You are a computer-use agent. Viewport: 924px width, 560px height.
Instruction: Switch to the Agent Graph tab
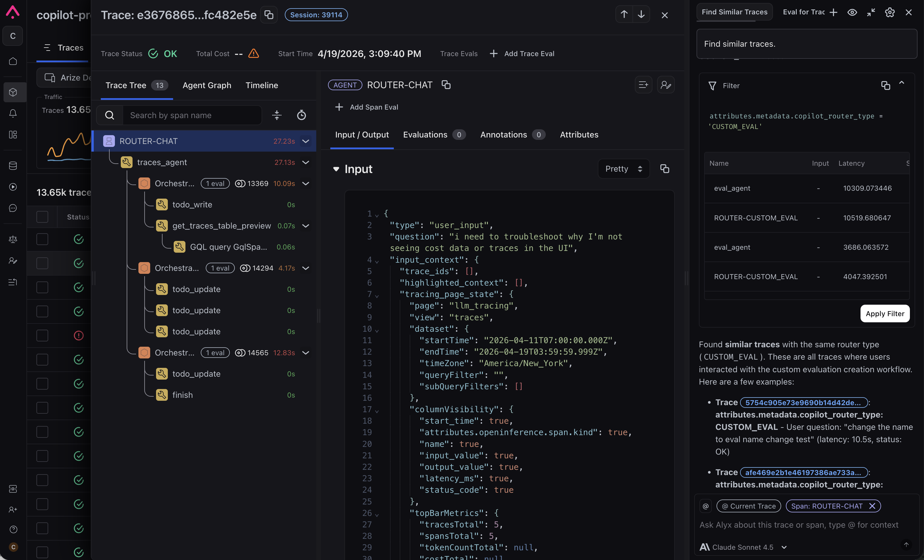coord(207,85)
